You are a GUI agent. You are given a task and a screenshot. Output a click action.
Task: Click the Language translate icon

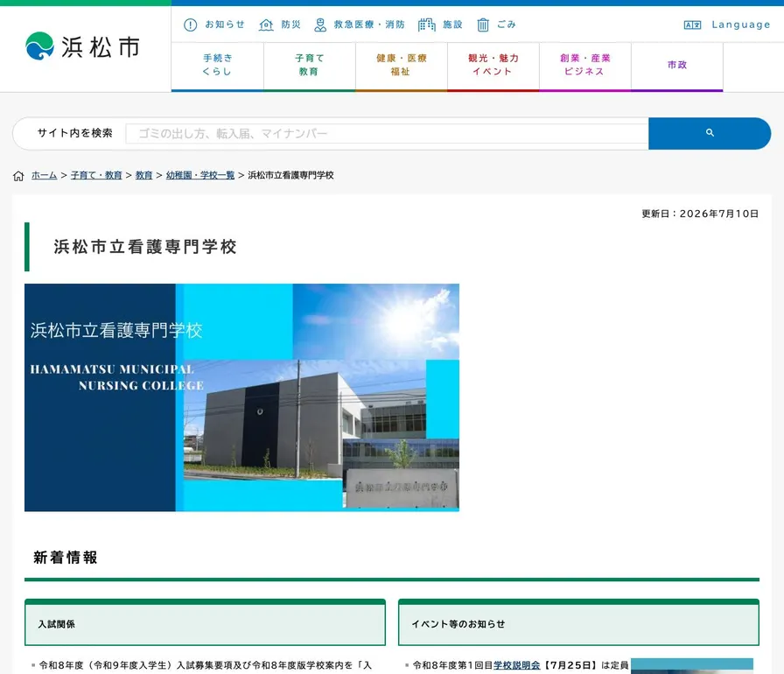[692, 25]
